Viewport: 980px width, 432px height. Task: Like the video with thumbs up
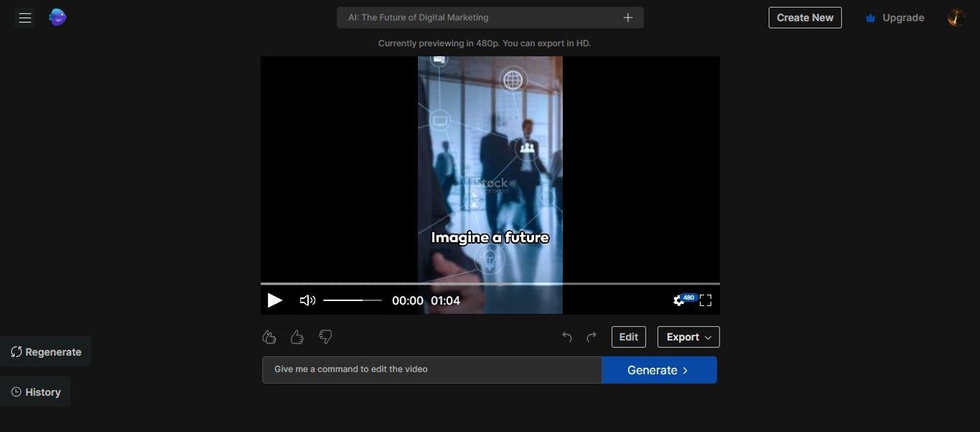click(297, 337)
